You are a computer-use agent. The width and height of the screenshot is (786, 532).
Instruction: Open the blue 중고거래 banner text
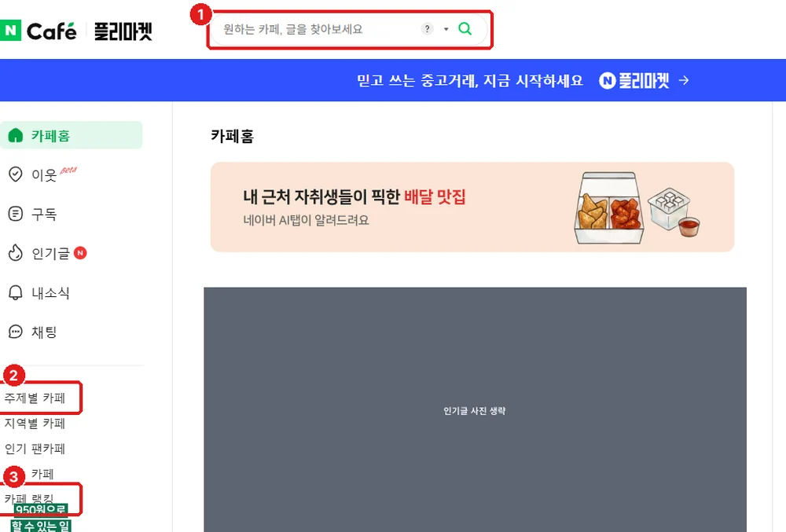pos(470,80)
